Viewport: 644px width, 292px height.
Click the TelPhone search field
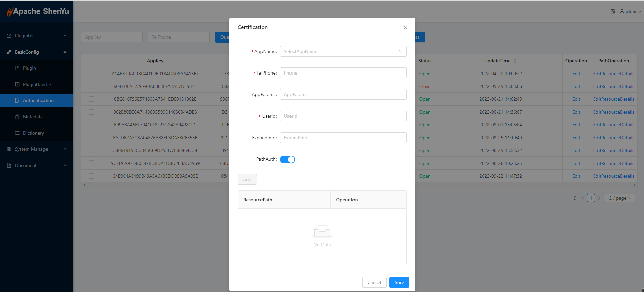(179, 37)
